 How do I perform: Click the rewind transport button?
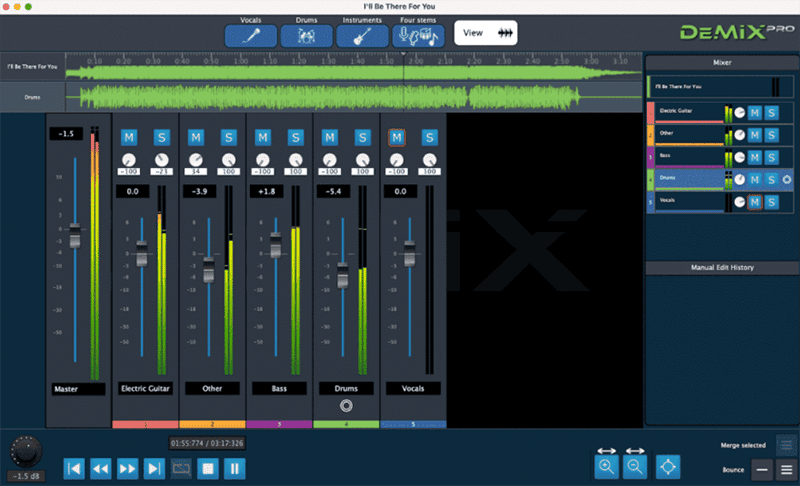point(101,469)
